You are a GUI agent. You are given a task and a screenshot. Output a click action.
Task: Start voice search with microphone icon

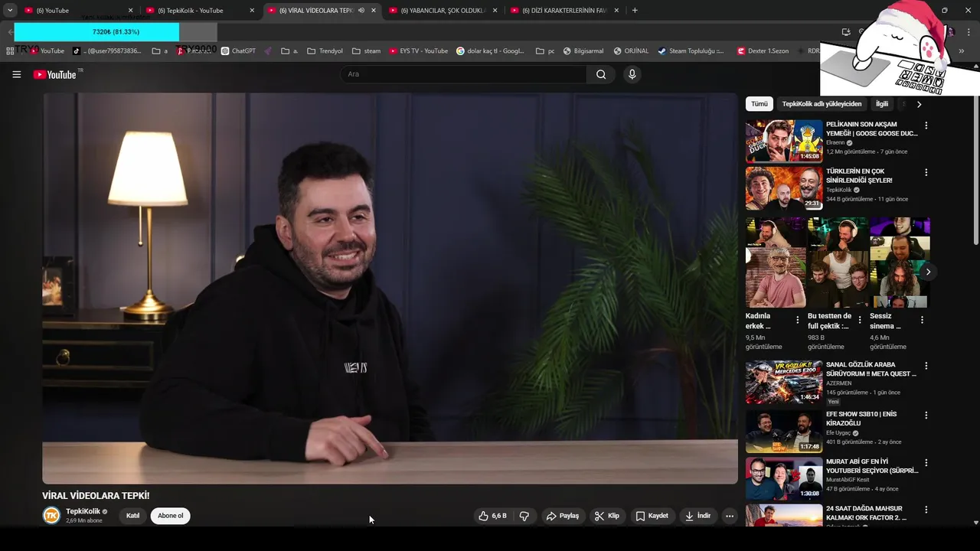[x=632, y=74]
